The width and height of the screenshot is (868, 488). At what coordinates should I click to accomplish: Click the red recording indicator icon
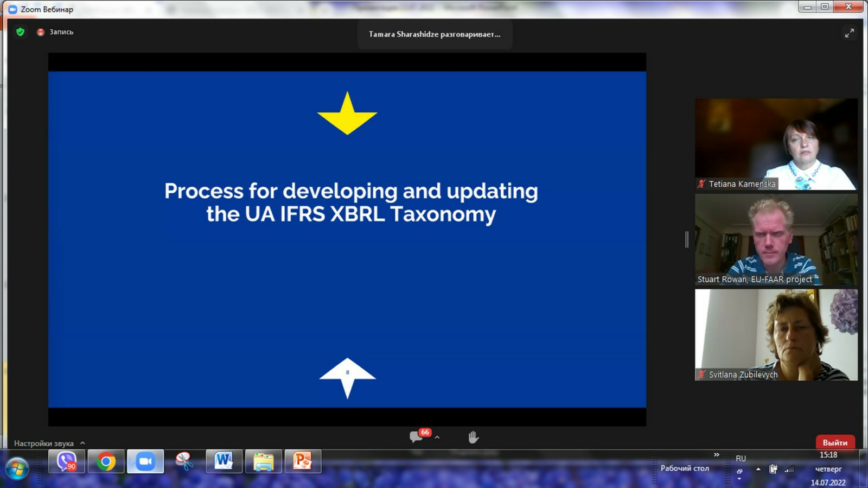(x=40, y=32)
